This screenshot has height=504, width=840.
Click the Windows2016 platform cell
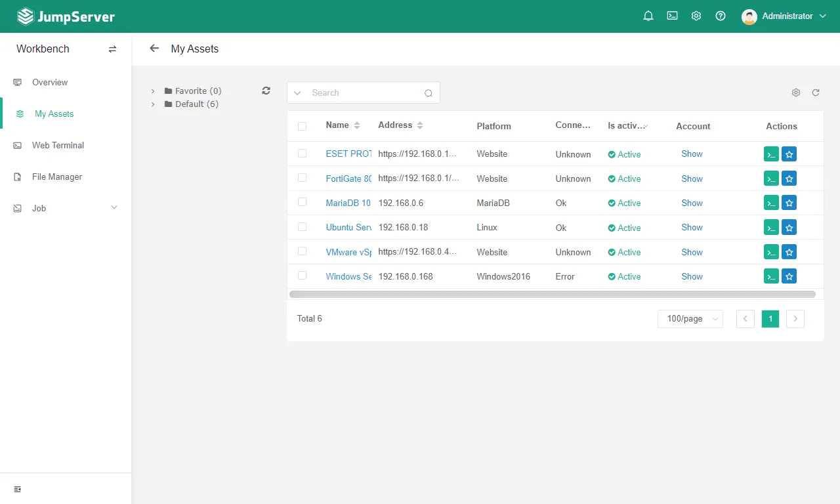coord(503,277)
